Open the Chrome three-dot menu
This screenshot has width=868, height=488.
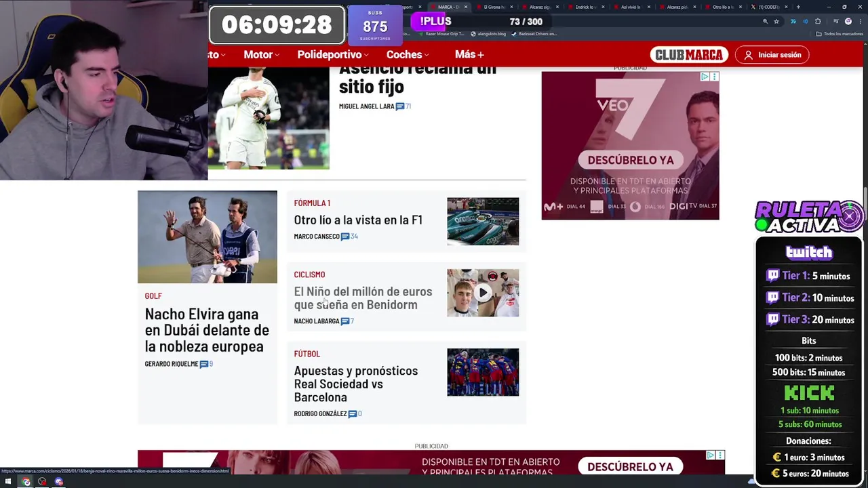click(x=859, y=22)
